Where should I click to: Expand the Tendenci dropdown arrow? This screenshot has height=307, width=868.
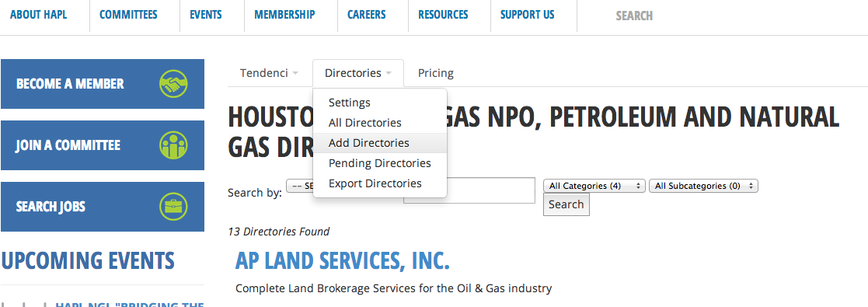point(295,73)
